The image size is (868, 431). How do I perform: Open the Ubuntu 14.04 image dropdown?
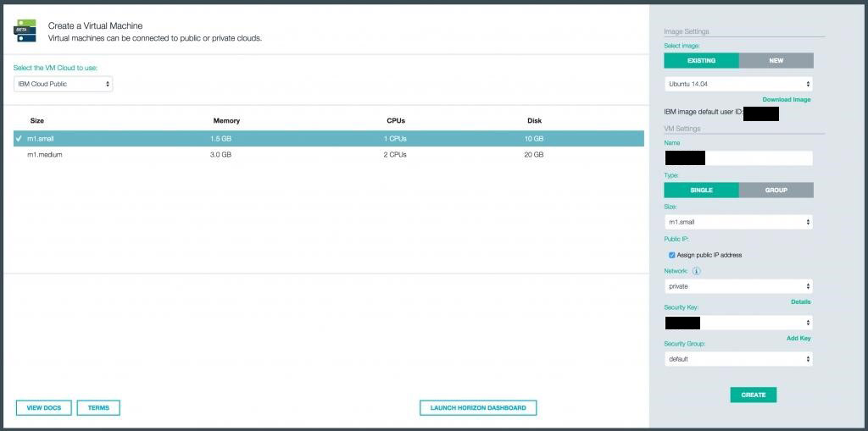pos(738,84)
